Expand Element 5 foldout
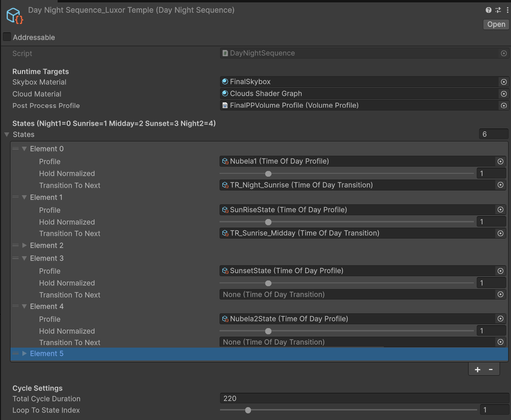 pos(24,353)
